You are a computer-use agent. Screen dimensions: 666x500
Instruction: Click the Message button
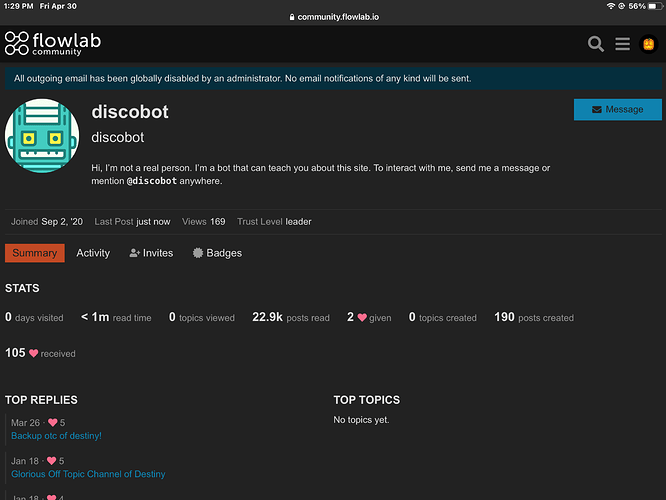tap(618, 110)
